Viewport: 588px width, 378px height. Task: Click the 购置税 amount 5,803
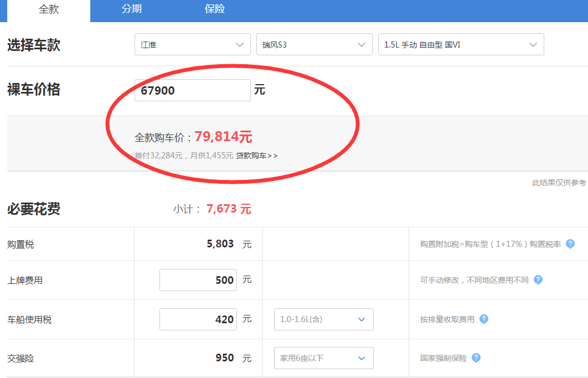pos(220,244)
